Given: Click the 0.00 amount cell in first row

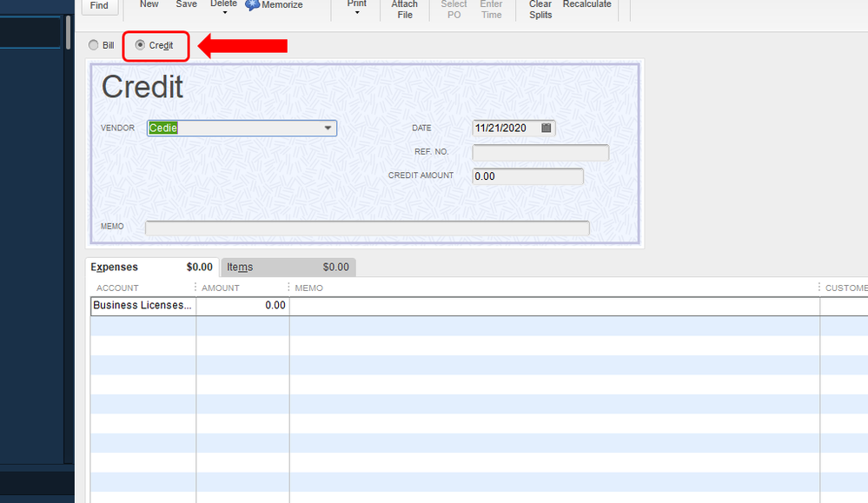Looking at the screenshot, I should click(x=242, y=306).
